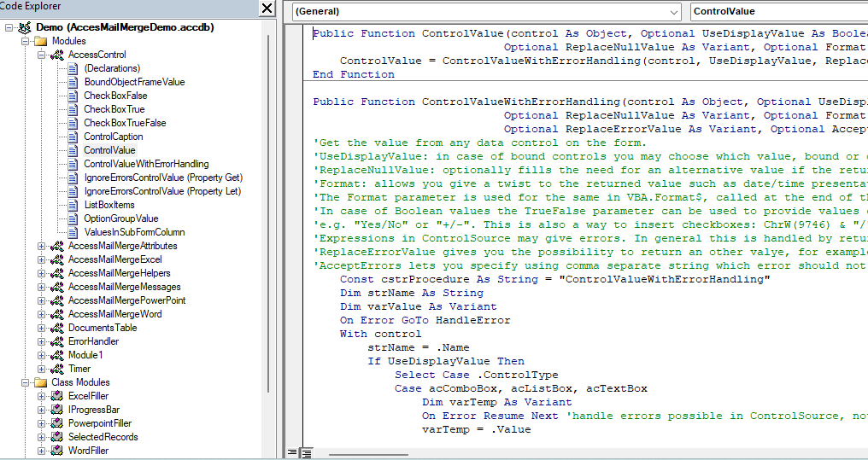Image resolution: width=868 pixels, height=460 pixels.
Task: Expand the AccessMailMergeHelpers module
Action: (42, 273)
